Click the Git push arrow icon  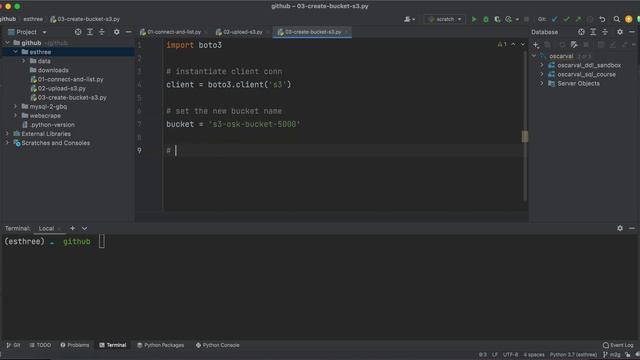[x=578, y=19]
